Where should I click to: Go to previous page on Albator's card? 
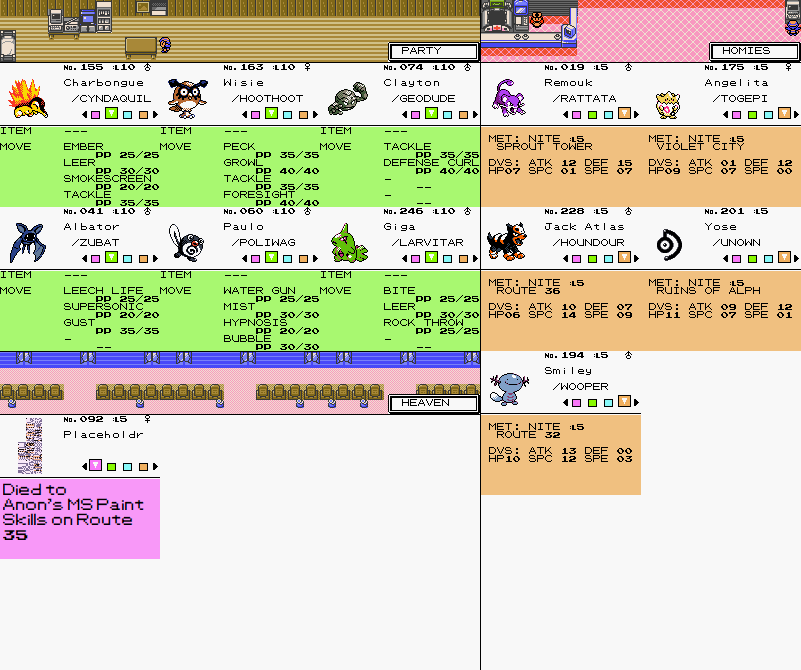tap(84, 259)
